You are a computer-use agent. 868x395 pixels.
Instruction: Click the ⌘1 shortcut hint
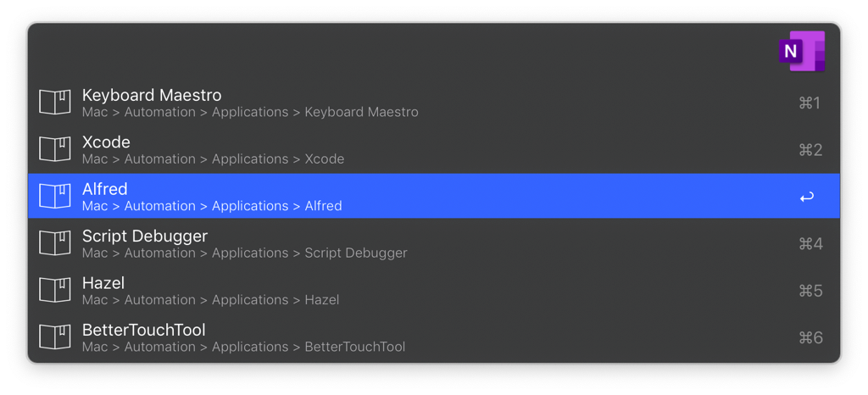(x=810, y=103)
